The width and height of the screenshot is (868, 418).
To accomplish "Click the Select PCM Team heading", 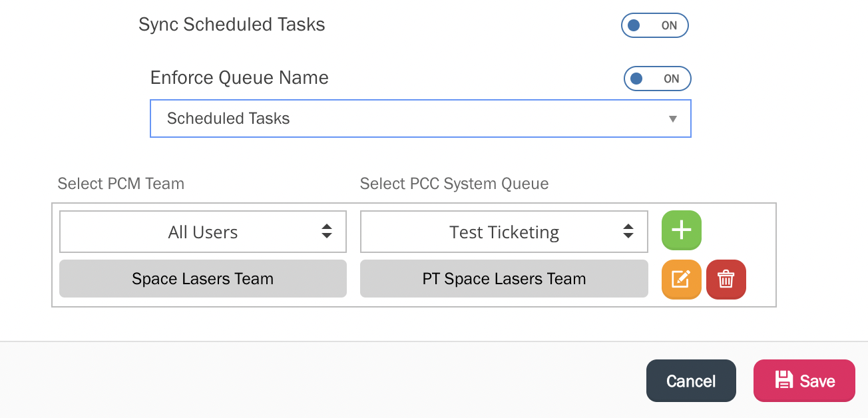I will coord(121,184).
